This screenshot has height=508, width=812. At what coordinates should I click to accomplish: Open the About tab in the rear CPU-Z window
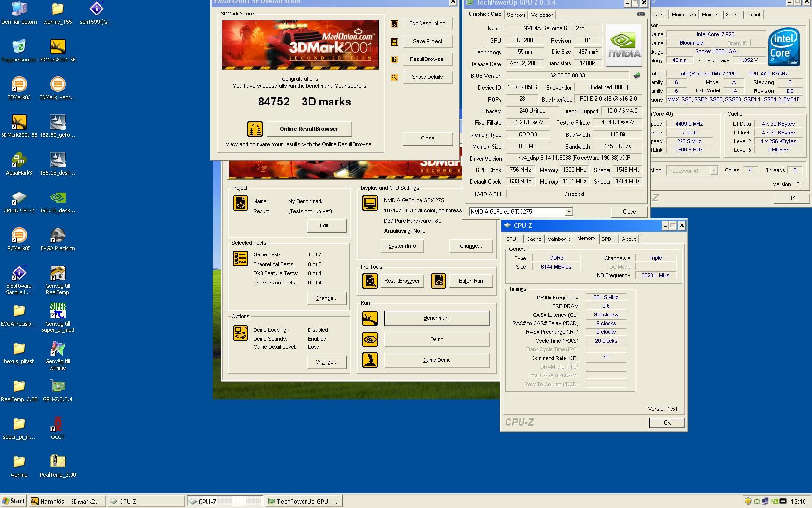click(753, 15)
